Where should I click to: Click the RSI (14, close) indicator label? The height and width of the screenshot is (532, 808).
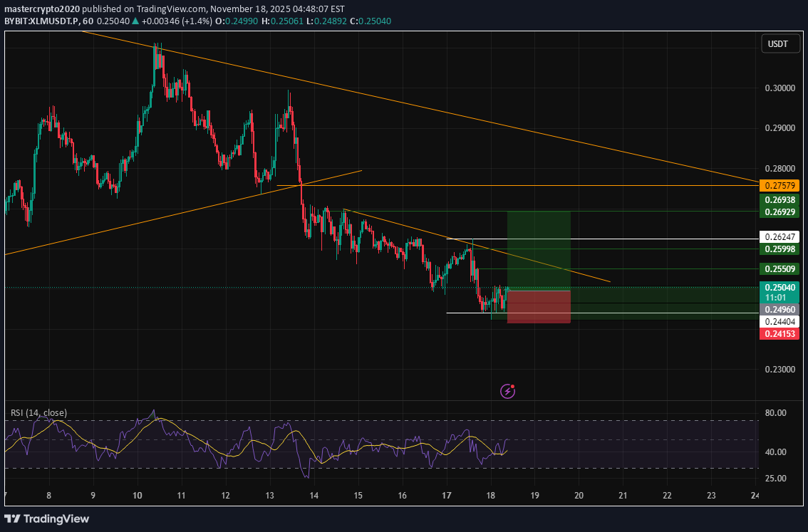38,412
